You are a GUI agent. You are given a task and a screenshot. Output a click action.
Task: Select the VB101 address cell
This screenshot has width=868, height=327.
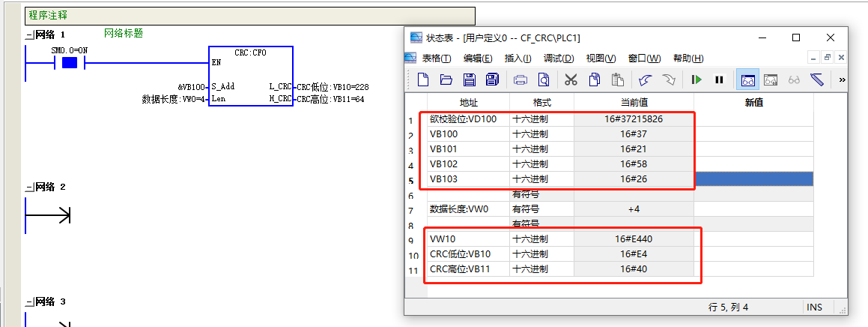coord(468,148)
